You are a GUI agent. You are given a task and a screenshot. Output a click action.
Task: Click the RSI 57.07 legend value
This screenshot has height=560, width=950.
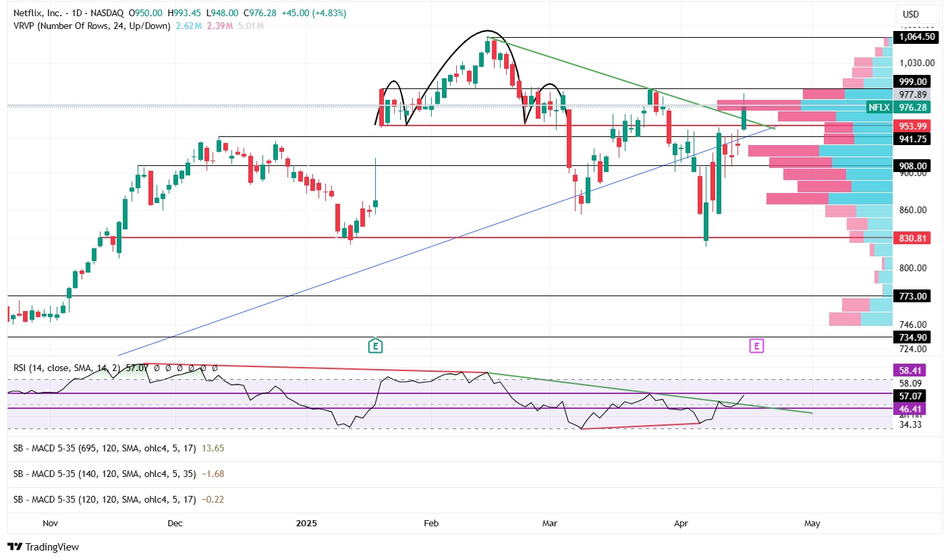(137, 369)
